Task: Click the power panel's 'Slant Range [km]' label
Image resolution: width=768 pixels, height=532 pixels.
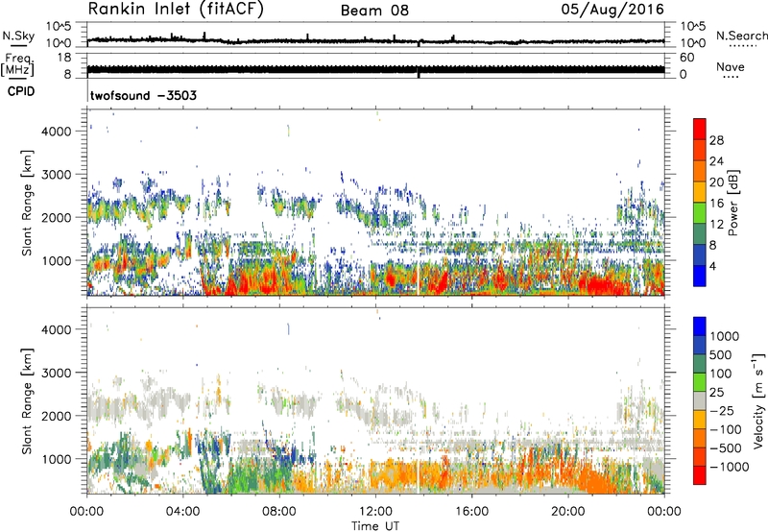Action: click(x=27, y=203)
